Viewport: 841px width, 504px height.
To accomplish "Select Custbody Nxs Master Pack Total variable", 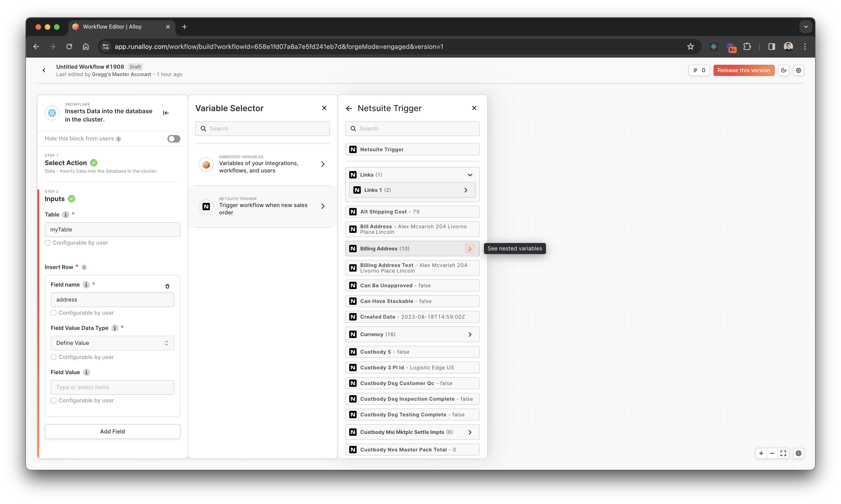I will click(412, 450).
